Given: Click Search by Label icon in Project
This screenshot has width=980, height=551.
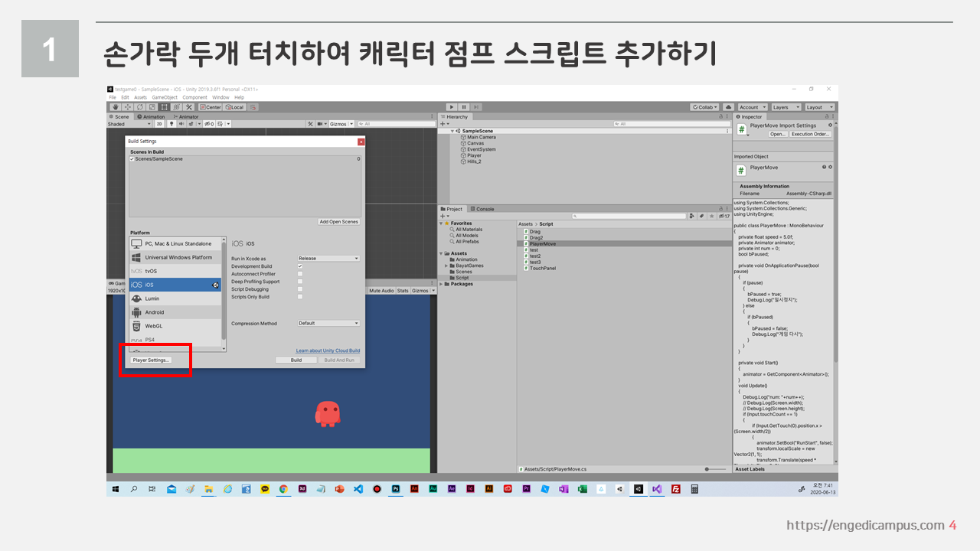Looking at the screenshot, I should pos(701,216).
